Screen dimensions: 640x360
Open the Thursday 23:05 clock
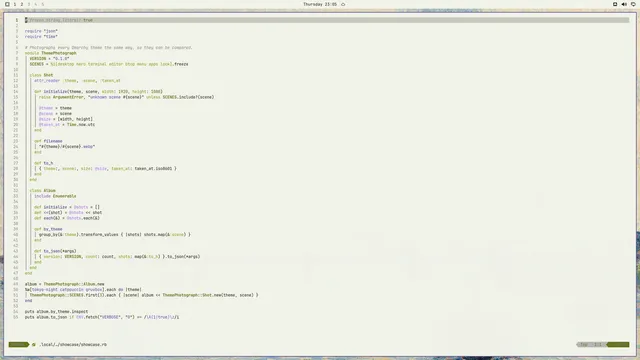(320, 4)
